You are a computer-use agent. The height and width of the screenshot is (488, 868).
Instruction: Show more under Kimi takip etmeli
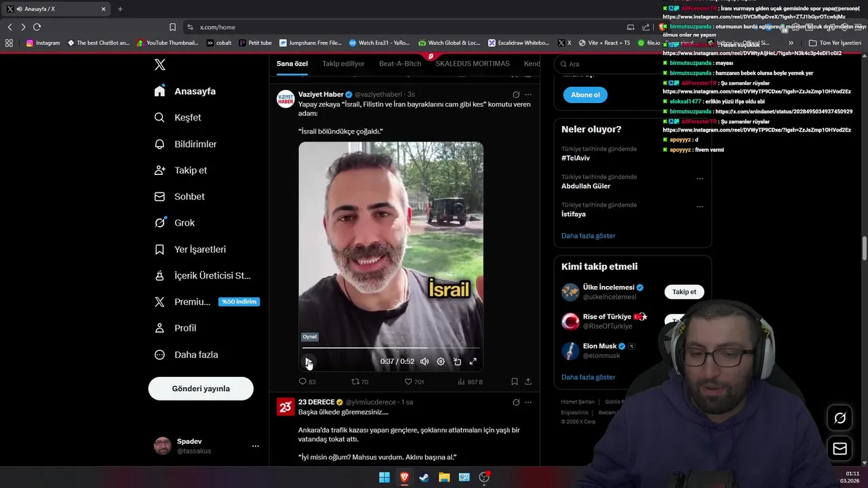589,377
